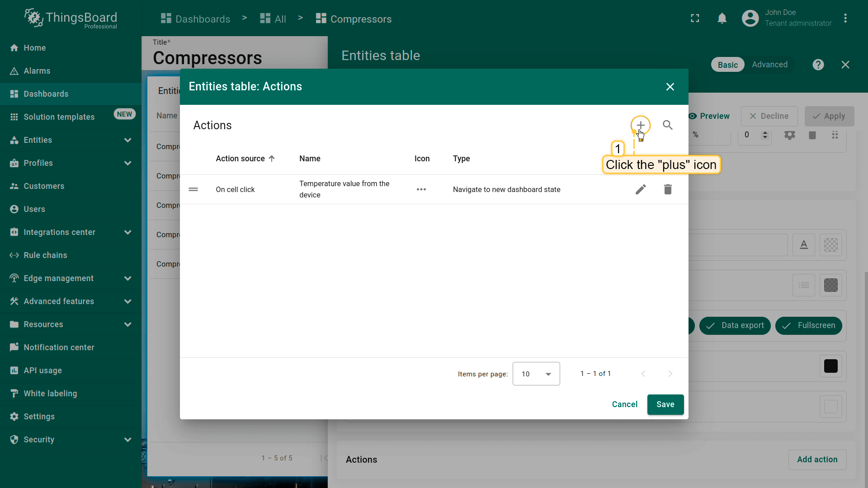868x488 pixels.
Task: Edit the On cell click action
Action: coord(640,189)
